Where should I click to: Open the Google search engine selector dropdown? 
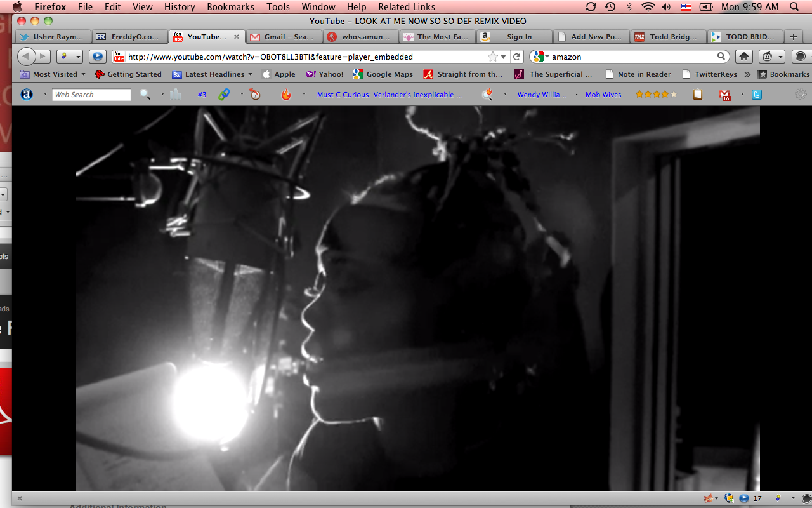(540, 57)
